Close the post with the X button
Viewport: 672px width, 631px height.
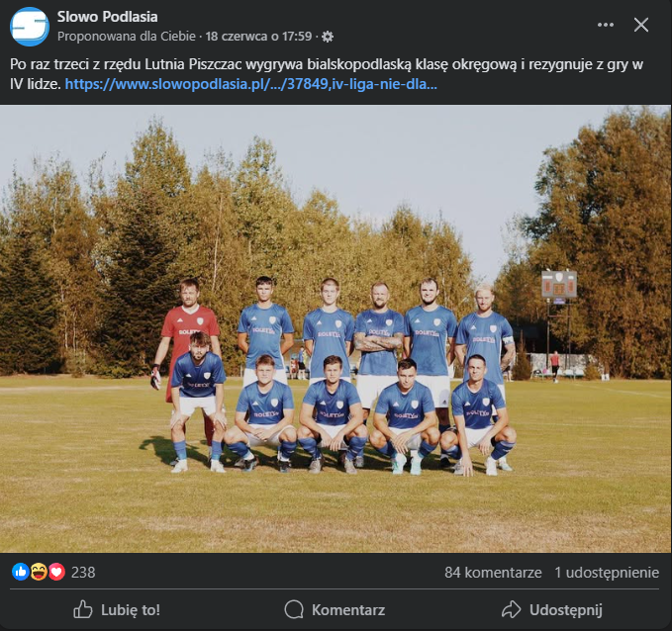tap(641, 25)
